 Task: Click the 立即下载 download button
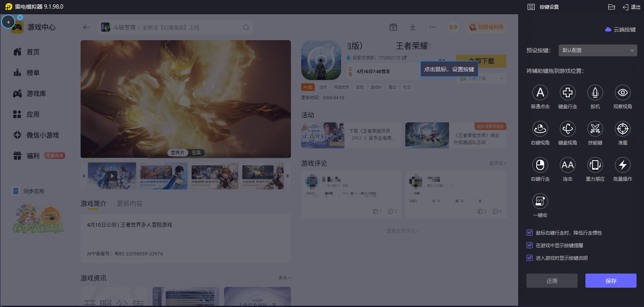pyautogui.click(x=481, y=61)
